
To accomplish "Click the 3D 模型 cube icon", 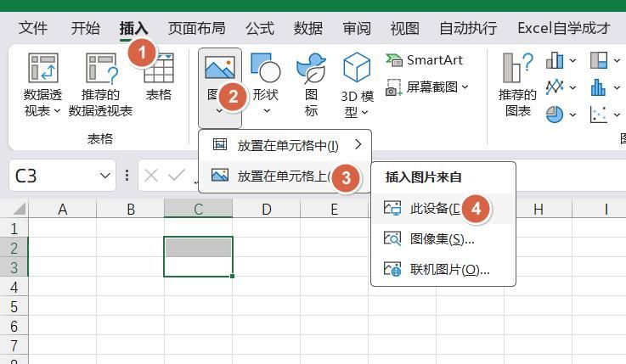I will pyautogui.click(x=357, y=67).
